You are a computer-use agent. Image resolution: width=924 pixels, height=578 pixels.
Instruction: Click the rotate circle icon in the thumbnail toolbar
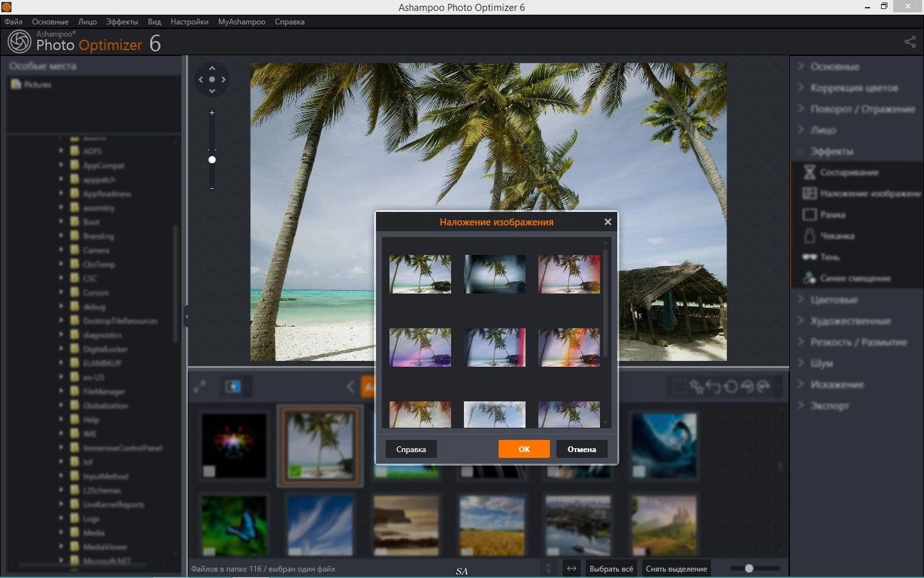pyautogui.click(x=730, y=387)
